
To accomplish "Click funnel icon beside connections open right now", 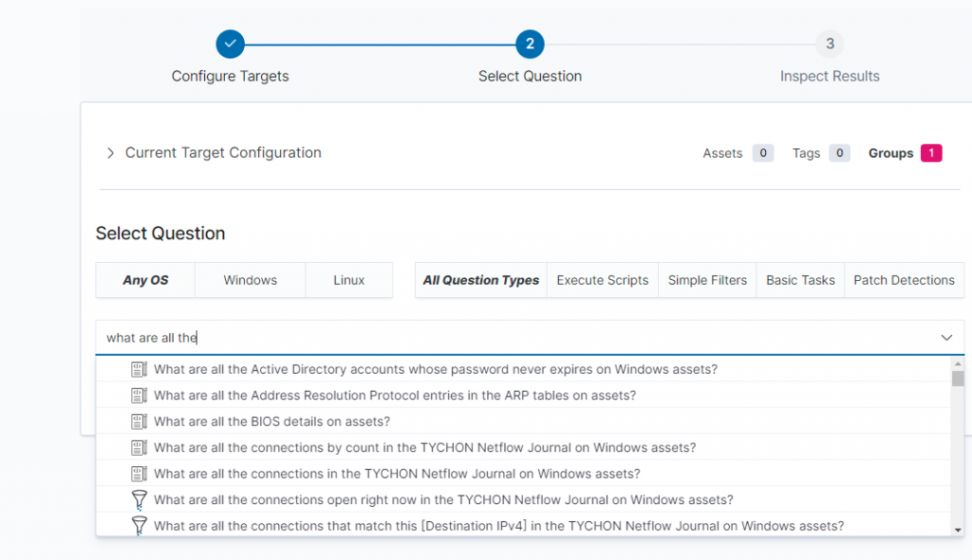I will coord(139,499).
